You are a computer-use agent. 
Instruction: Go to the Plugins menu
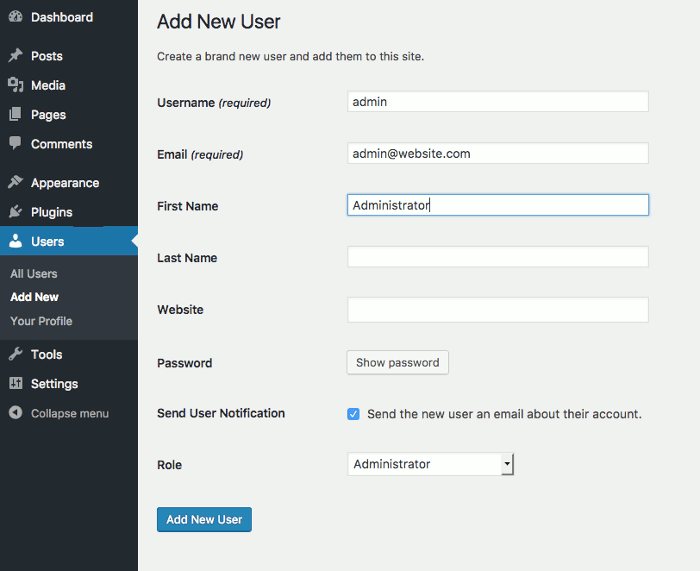[52, 213]
